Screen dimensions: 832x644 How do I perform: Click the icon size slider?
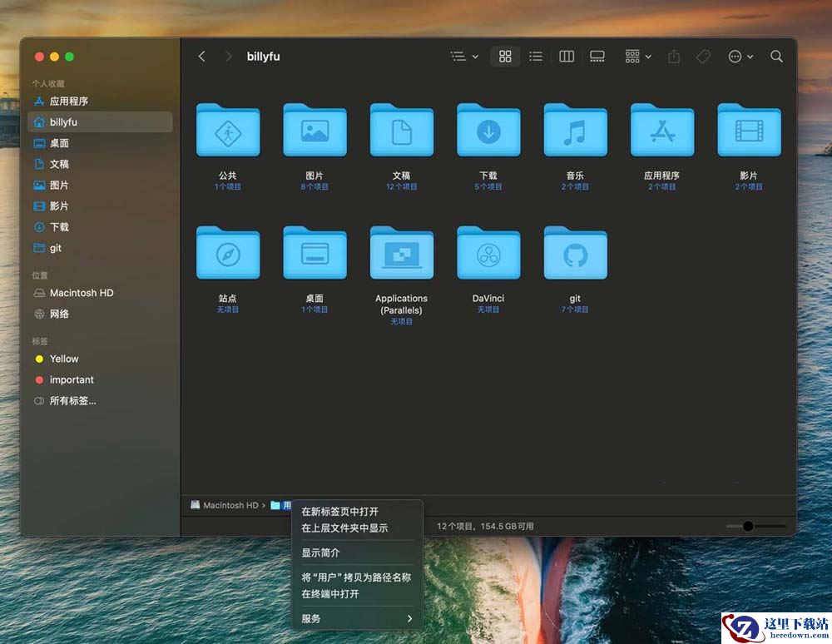tap(755, 526)
